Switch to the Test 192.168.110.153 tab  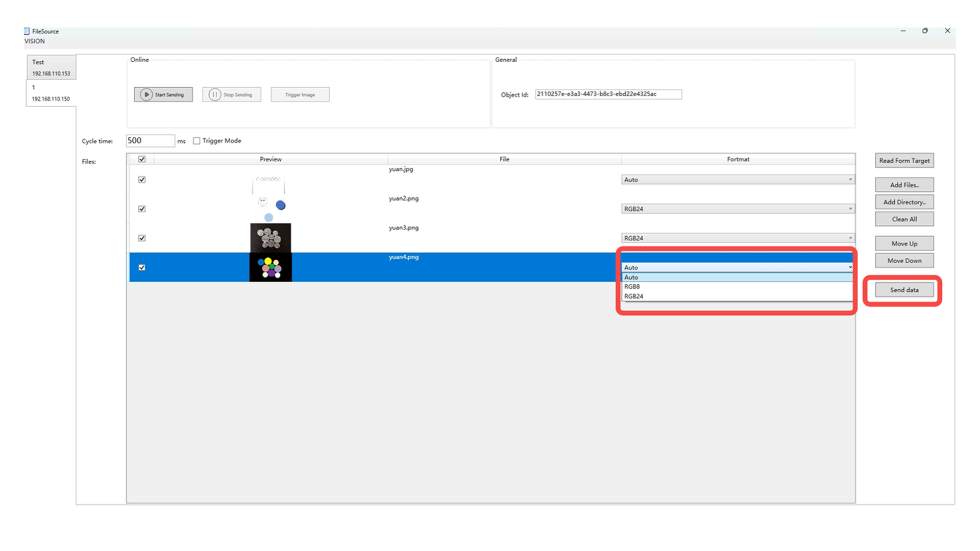click(51, 67)
